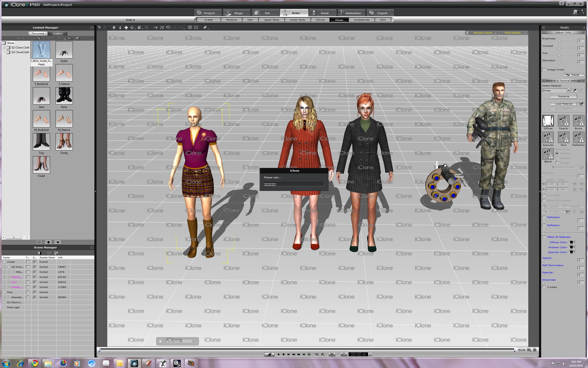
Task: Click the wing-shaped icon in viewport toolbar
Action: coord(206,28)
